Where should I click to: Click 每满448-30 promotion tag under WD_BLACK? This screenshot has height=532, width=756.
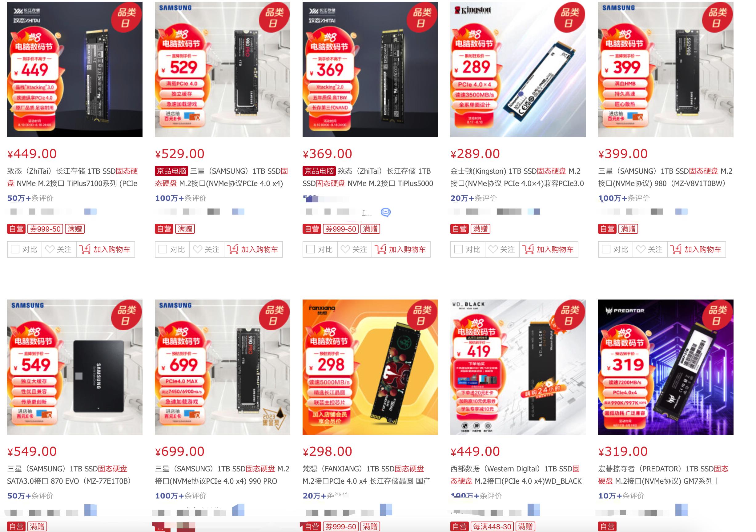[492, 526]
